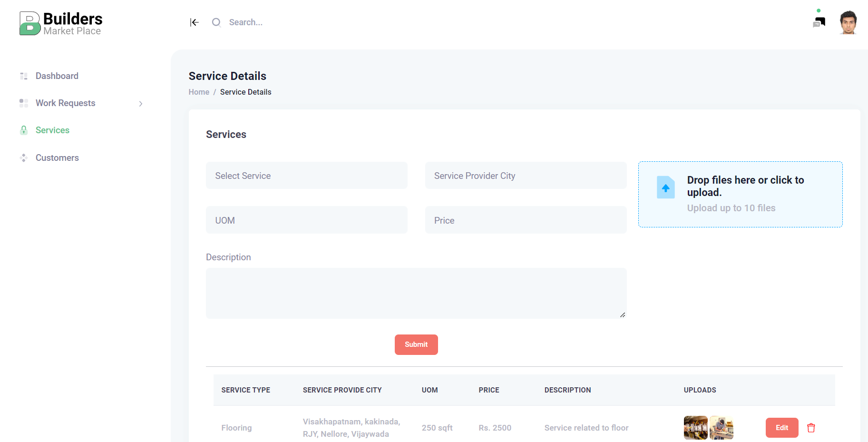Collapse the sidebar with the arrow icon
Image resolution: width=868 pixels, height=442 pixels.
tap(194, 22)
